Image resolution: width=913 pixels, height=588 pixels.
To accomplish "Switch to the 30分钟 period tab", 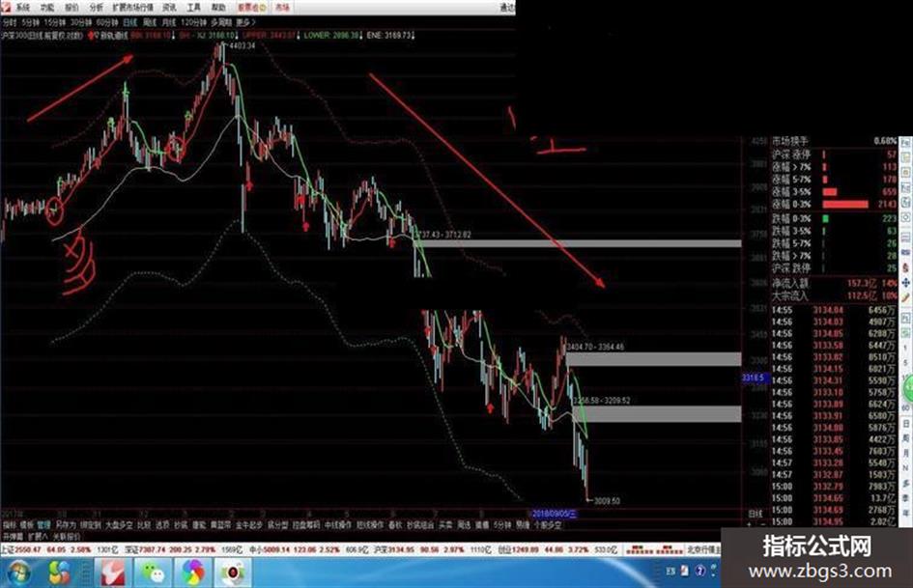I will 81,23.
